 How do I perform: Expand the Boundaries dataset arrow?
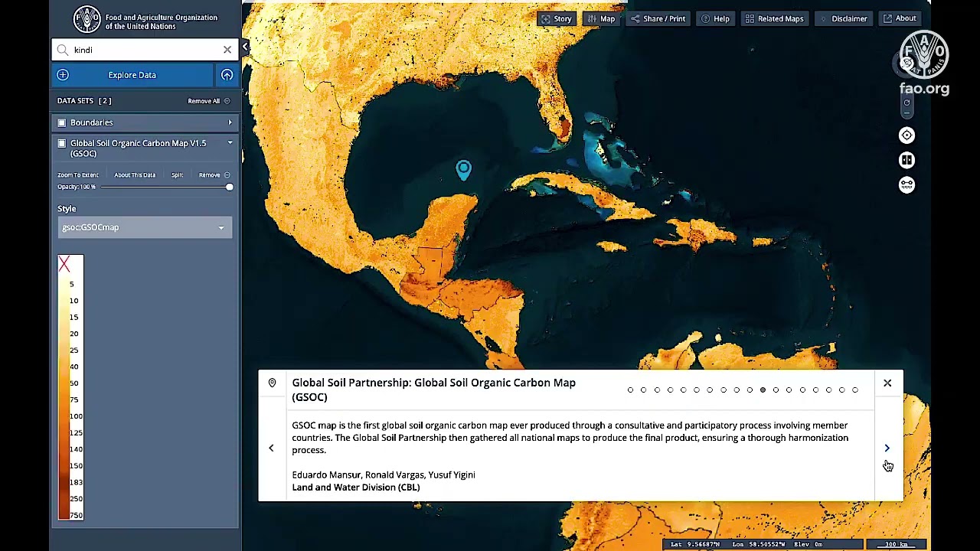tap(230, 122)
